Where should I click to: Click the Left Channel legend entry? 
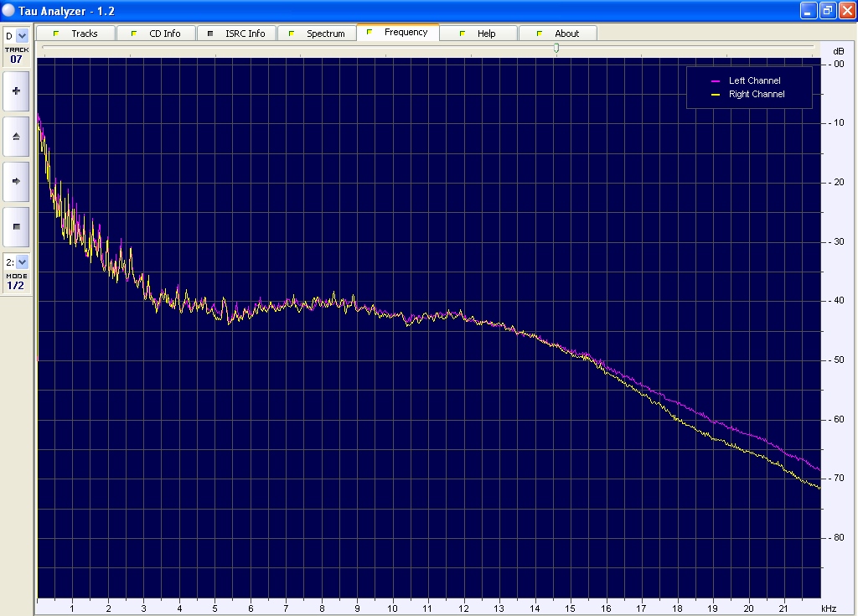pyautogui.click(x=754, y=80)
